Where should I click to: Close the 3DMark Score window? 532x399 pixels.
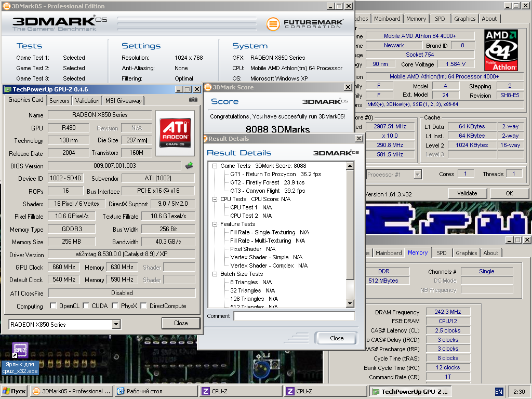348,87
